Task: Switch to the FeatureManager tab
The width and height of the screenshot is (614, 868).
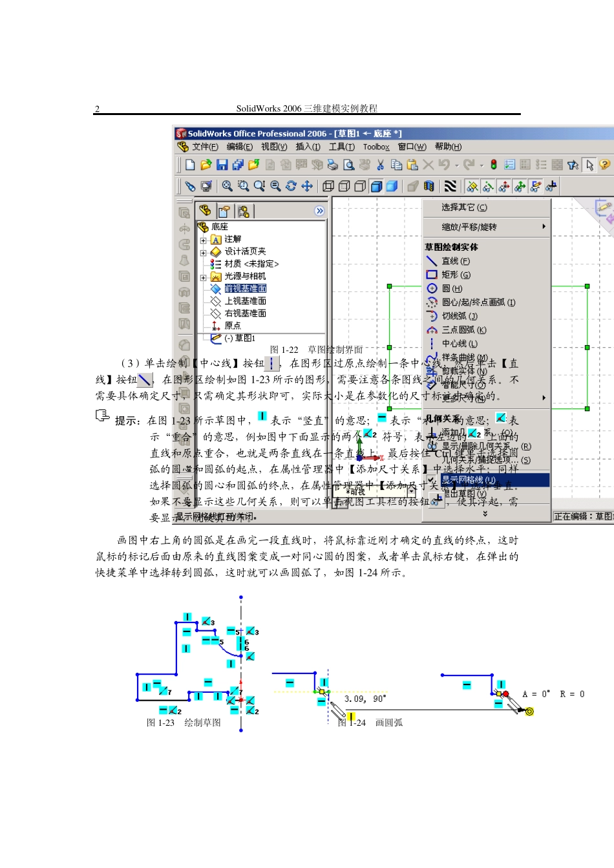Action: (x=206, y=211)
